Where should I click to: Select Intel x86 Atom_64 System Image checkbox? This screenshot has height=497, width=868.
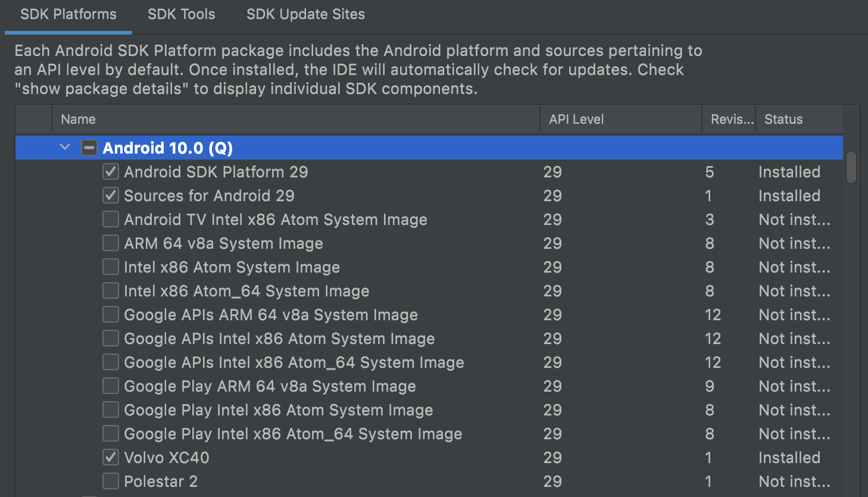tap(111, 291)
